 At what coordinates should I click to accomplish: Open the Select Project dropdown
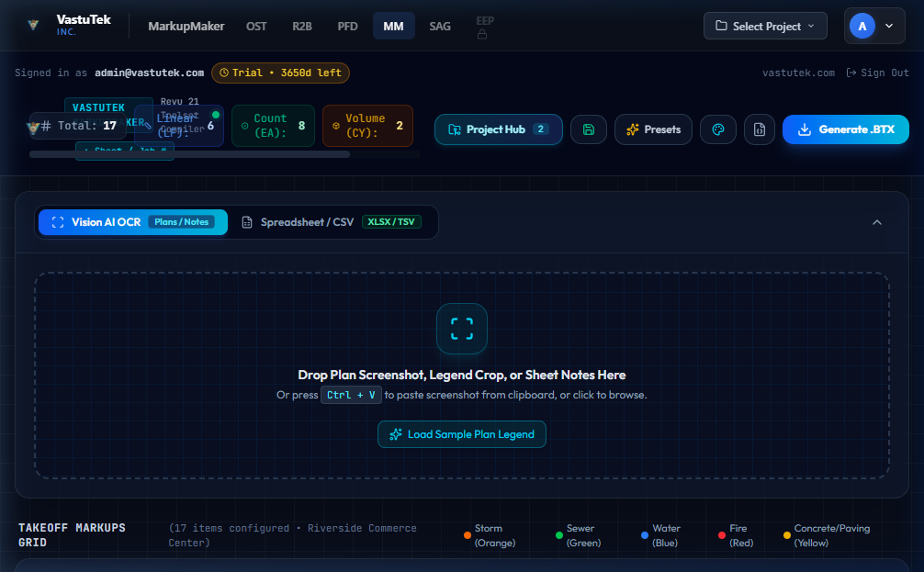pos(765,26)
